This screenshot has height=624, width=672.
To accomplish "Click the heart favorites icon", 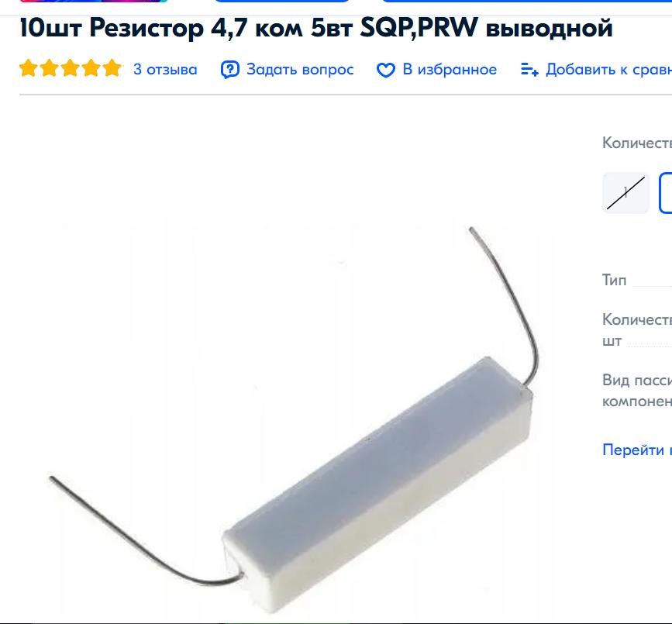I will [x=386, y=71].
